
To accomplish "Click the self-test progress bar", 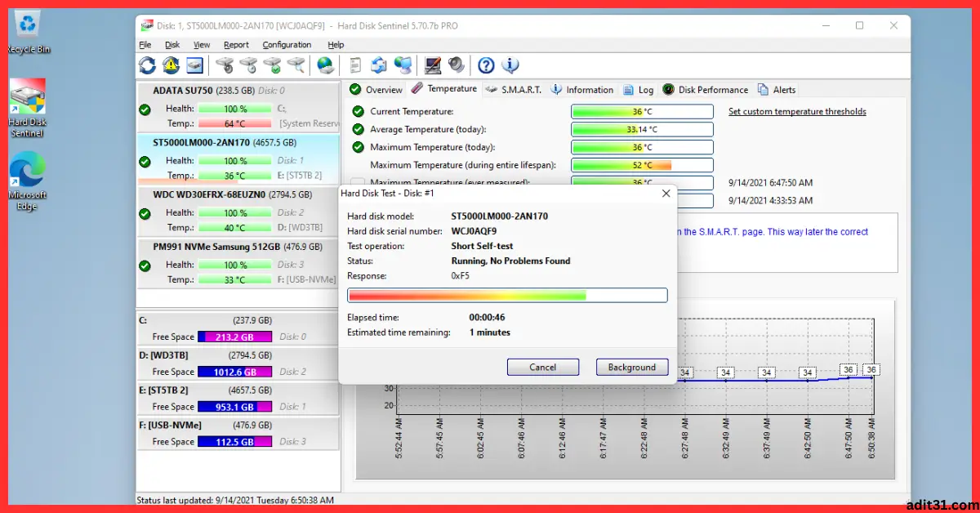I will pos(507,295).
